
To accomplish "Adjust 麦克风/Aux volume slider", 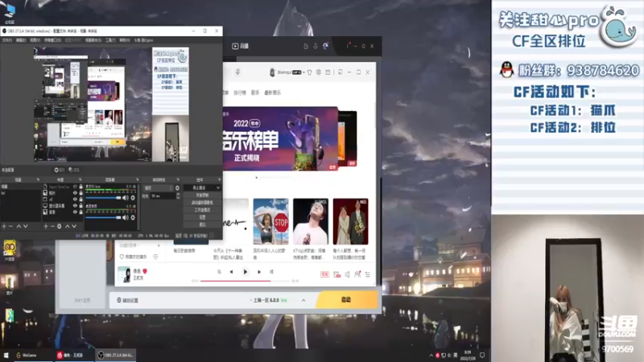I will [x=103, y=198].
